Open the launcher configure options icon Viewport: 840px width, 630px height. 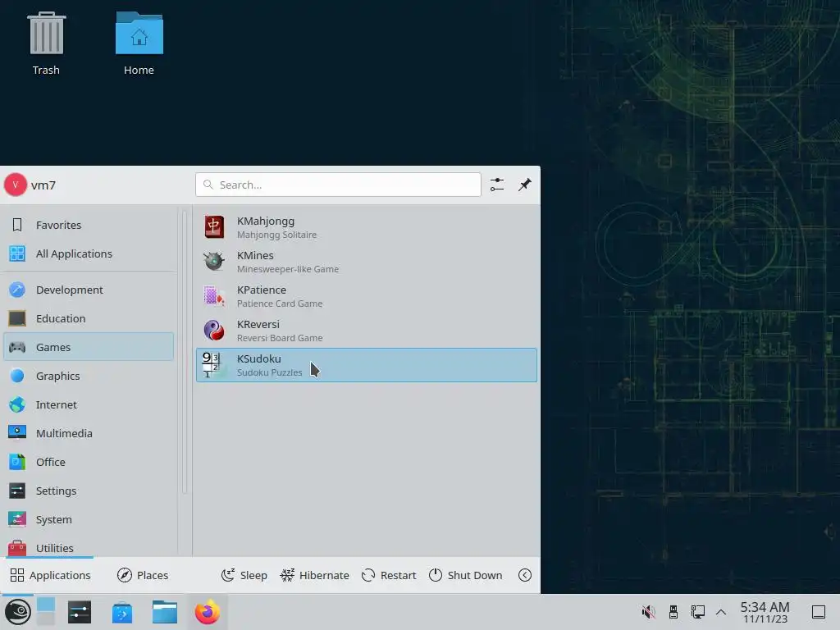point(497,185)
